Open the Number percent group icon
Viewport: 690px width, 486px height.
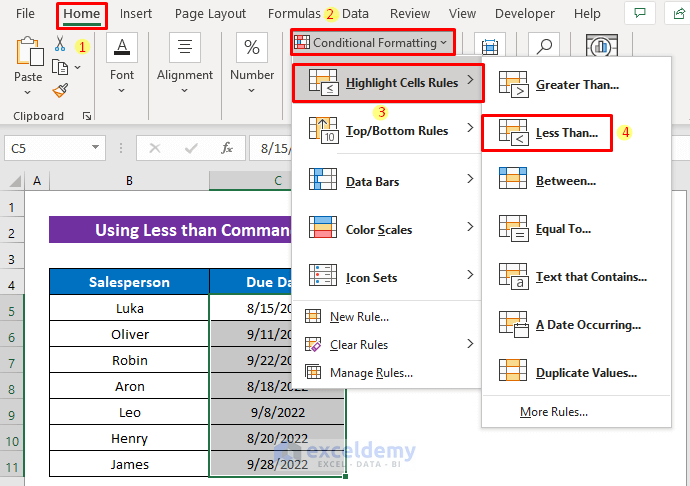coord(252,47)
